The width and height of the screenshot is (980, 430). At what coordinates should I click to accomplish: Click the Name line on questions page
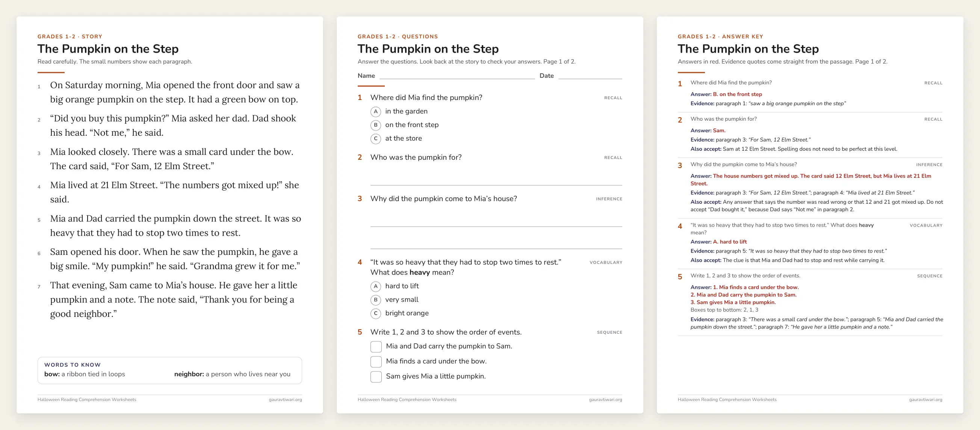(457, 76)
